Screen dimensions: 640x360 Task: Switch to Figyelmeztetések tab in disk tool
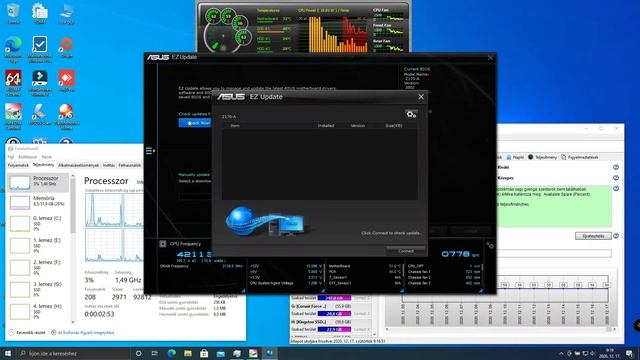coord(580,157)
